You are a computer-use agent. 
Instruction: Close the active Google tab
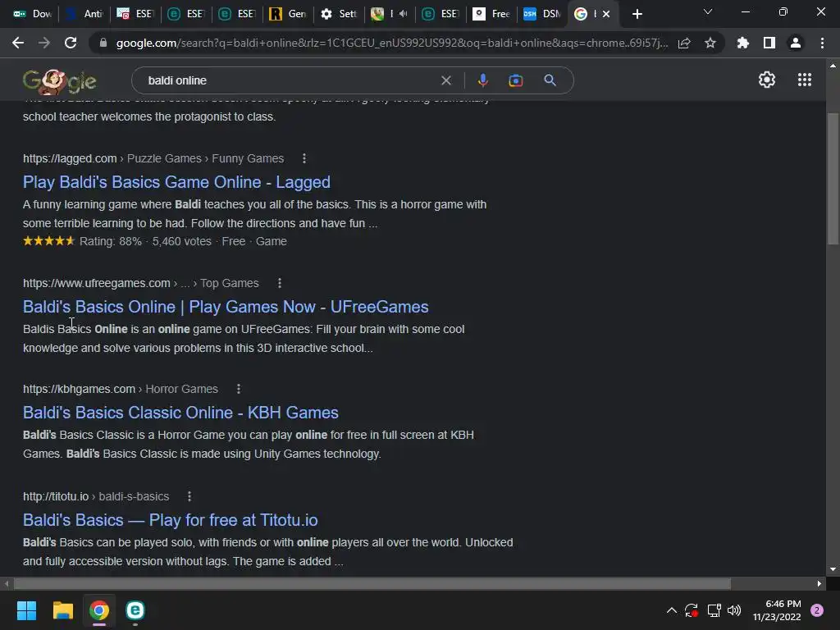click(x=606, y=14)
